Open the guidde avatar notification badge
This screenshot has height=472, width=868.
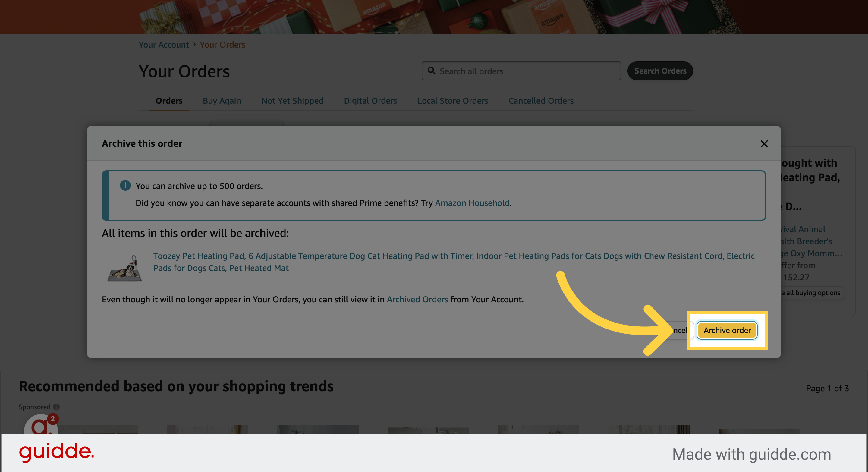pos(52,419)
